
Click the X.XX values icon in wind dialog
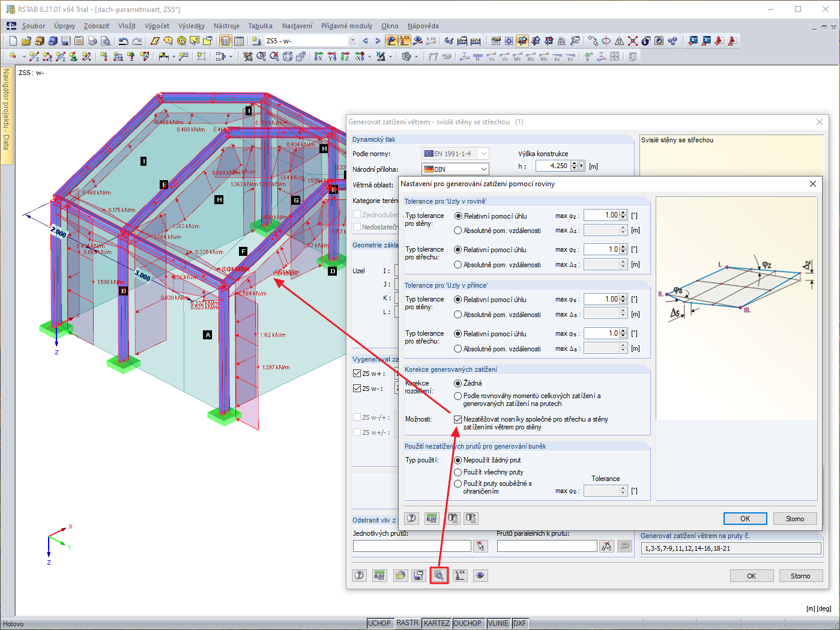point(460,575)
